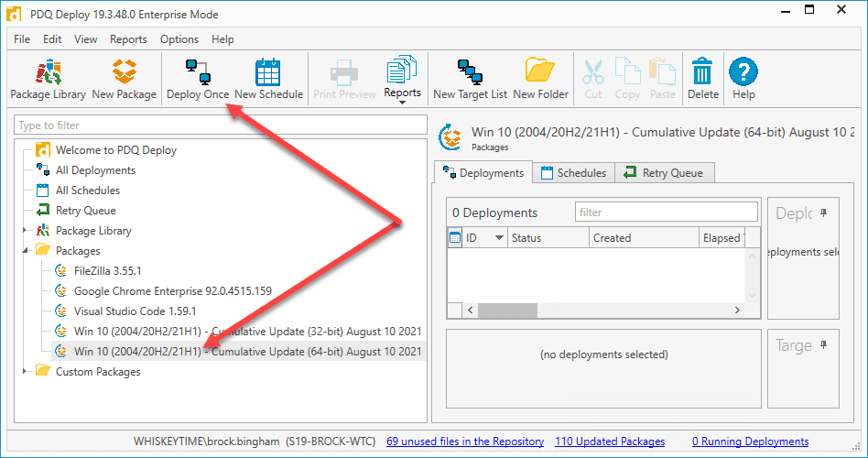This screenshot has width=868, height=458.
Task: Click the Copy toolbar icon
Action: (x=627, y=71)
